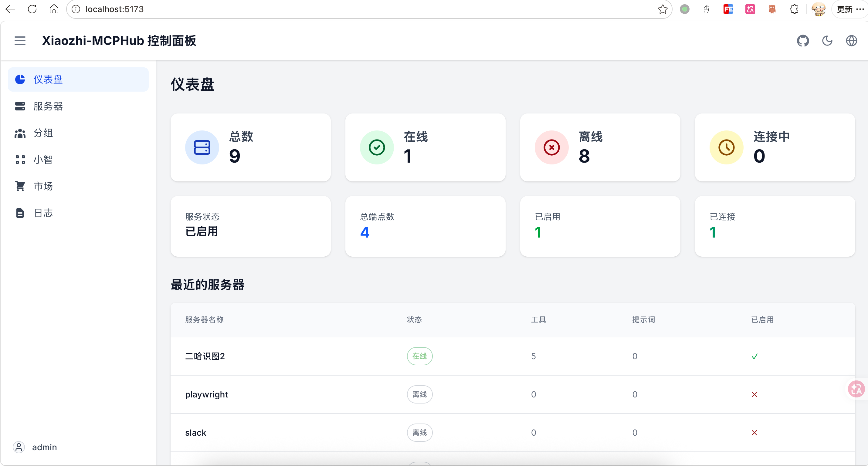Click the playwright 离线 status badge
The height and width of the screenshot is (466, 868).
419,394
